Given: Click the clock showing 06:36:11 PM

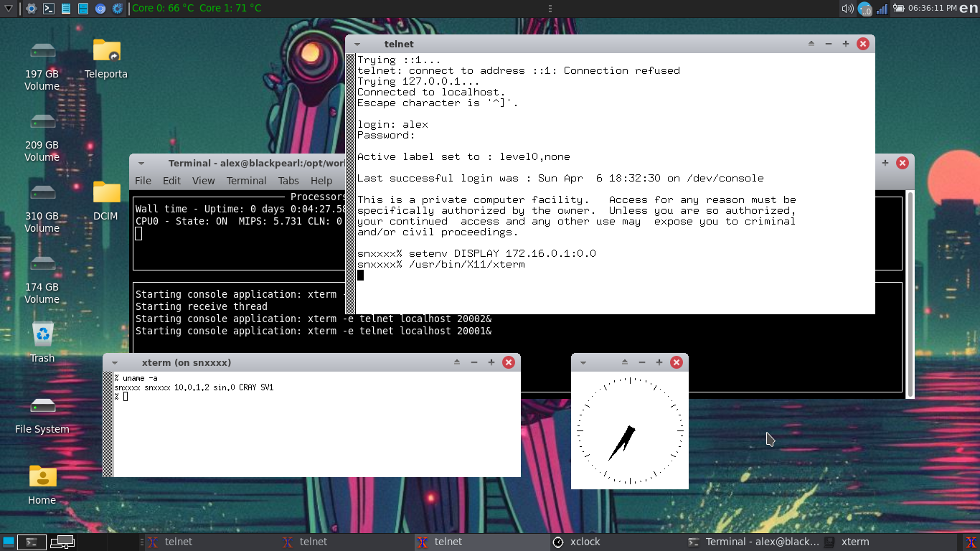Looking at the screenshot, I should (932, 9).
